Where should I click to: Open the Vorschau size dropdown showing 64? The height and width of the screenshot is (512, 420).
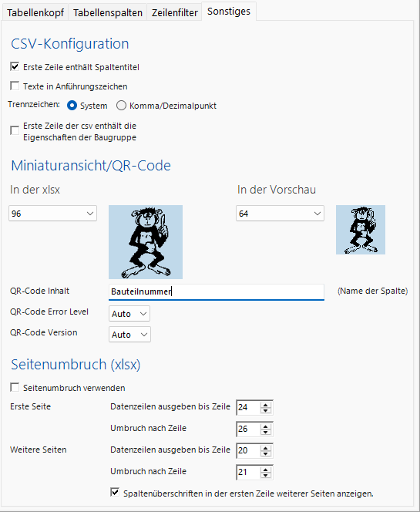coord(280,214)
